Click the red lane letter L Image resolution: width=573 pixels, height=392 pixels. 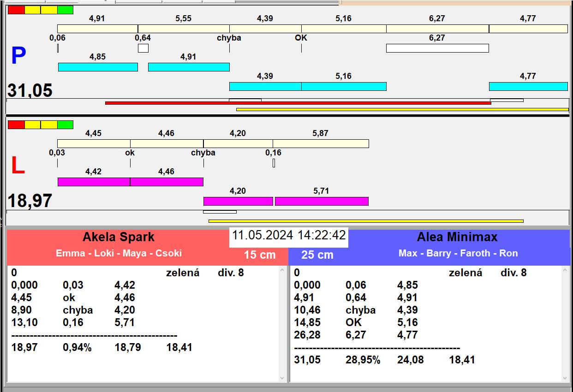tap(18, 166)
